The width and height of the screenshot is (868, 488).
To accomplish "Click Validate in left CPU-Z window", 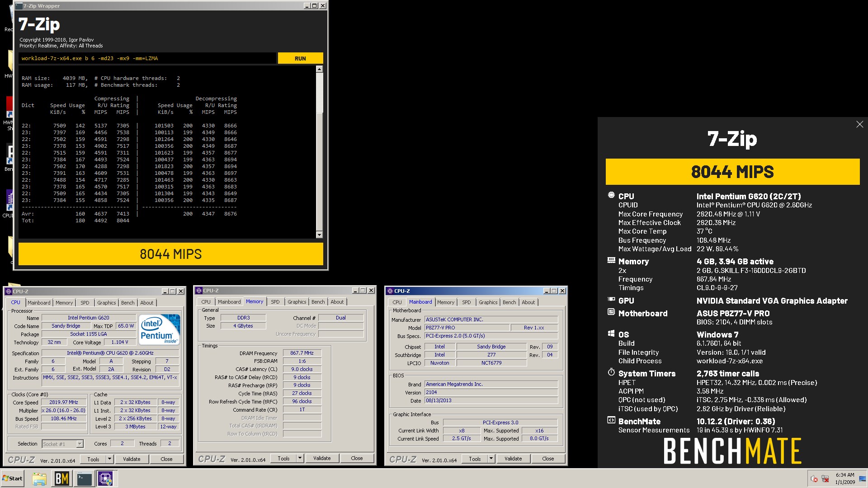I will (x=132, y=459).
